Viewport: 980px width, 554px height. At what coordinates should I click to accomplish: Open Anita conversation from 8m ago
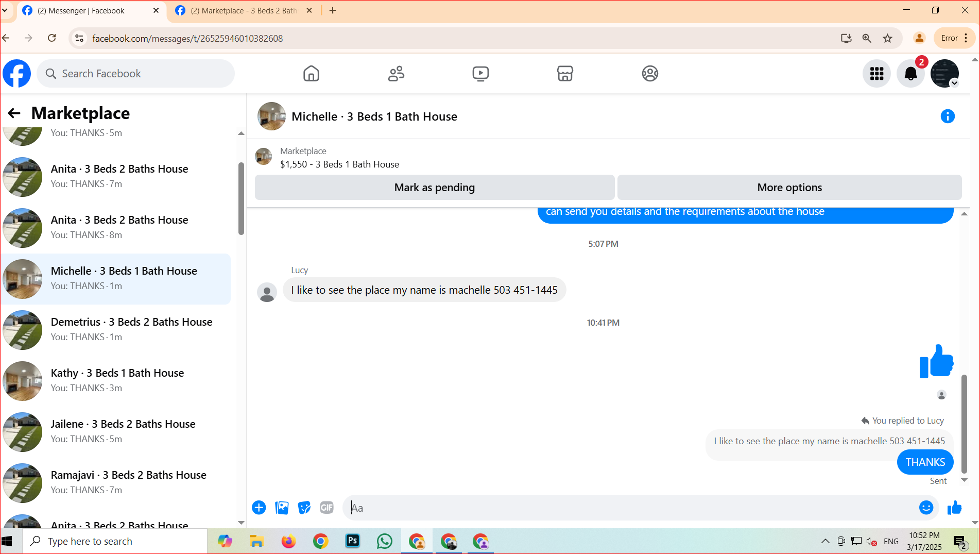point(116,227)
